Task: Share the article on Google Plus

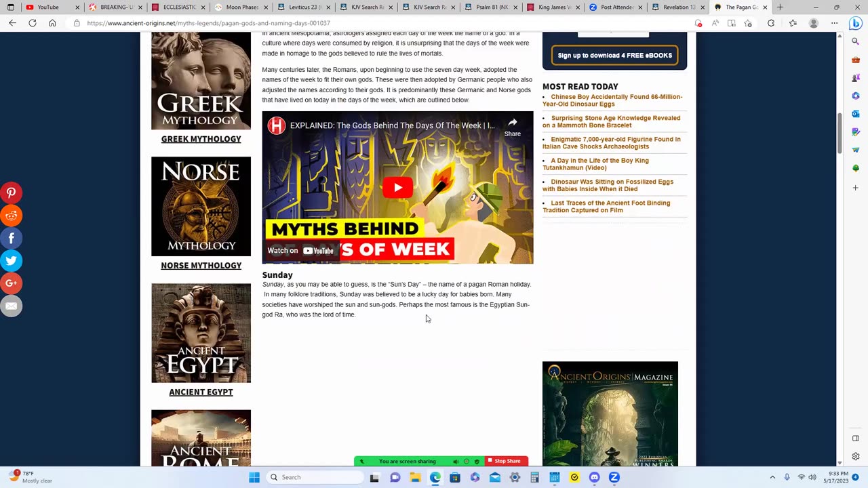Action: pyautogui.click(x=12, y=283)
